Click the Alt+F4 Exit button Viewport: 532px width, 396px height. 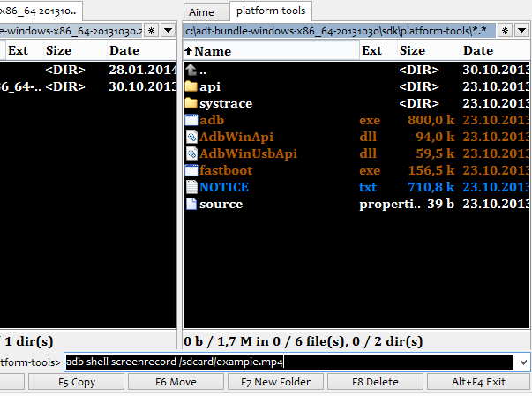pyautogui.click(x=478, y=382)
